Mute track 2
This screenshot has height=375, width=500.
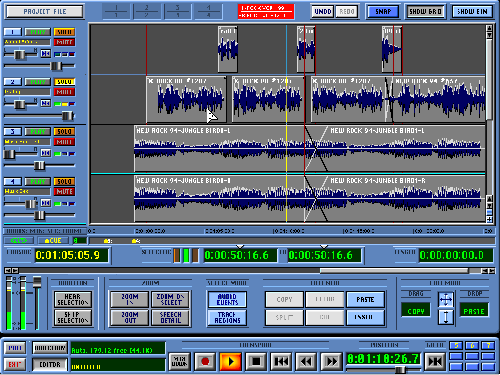point(64,92)
